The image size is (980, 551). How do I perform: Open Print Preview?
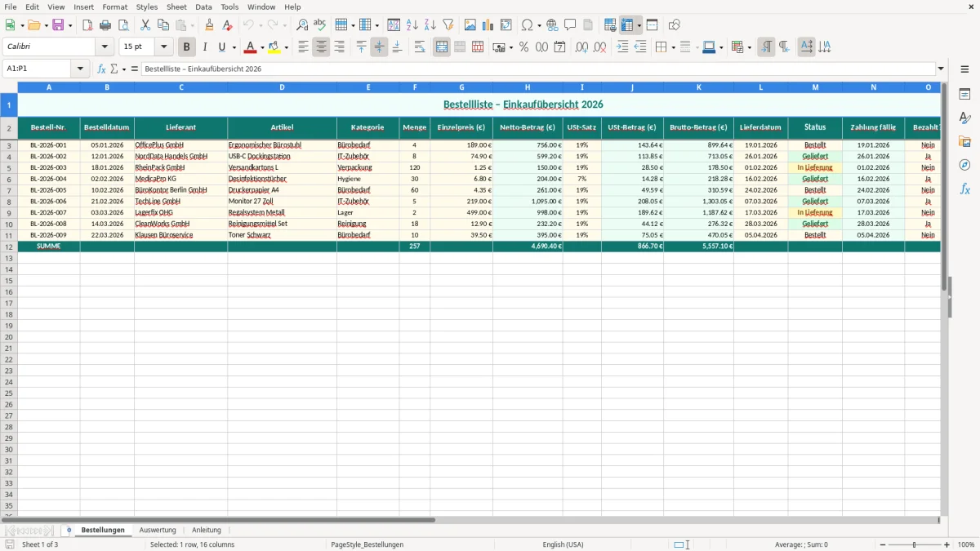tap(123, 25)
